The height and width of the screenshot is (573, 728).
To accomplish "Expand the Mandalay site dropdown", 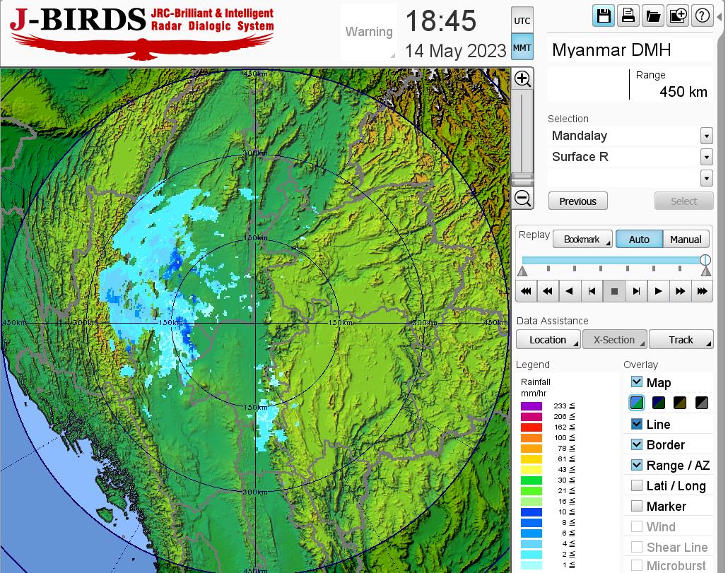I will click(x=706, y=136).
